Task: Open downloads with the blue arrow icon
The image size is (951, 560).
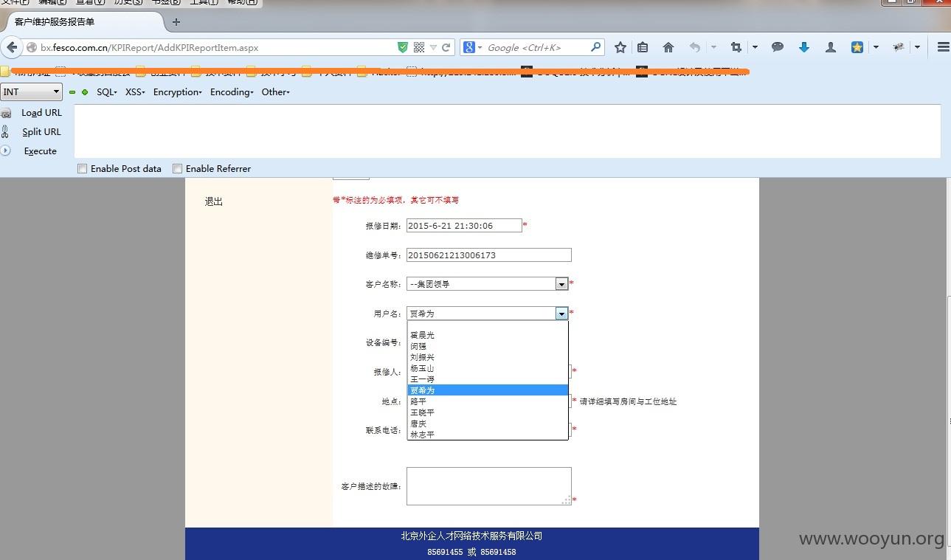Action: click(x=804, y=47)
